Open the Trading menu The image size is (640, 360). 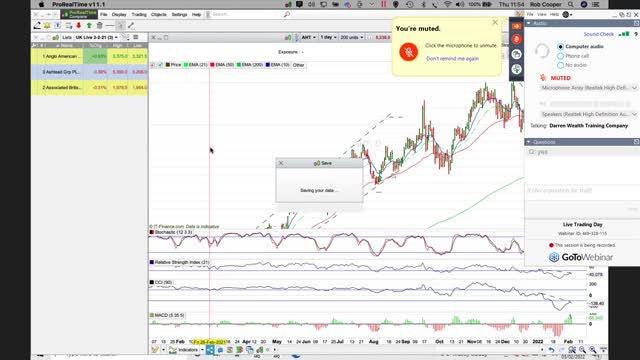coord(139,14)
